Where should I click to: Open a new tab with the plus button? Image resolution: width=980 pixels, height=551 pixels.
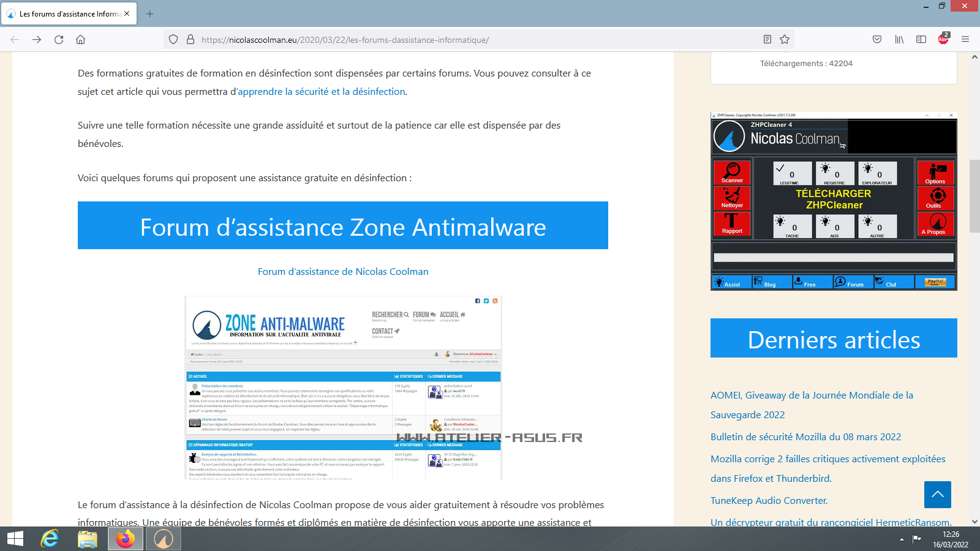(150, 13)
